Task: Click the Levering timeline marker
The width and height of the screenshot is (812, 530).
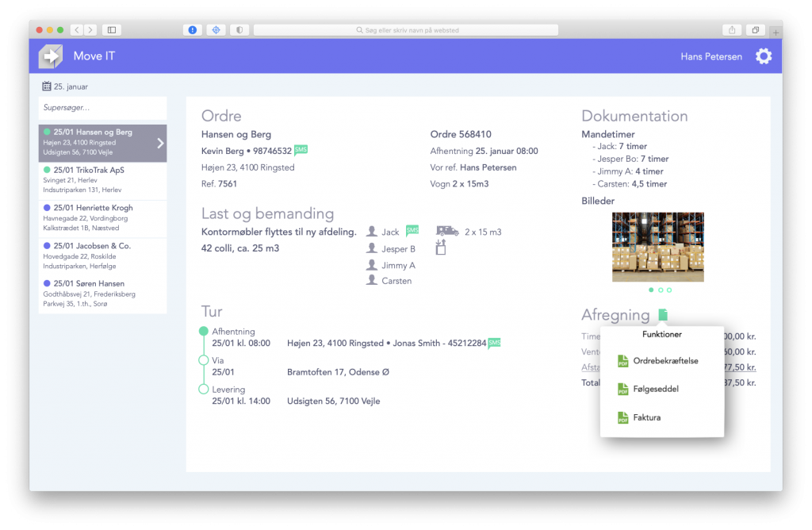Action: tap(204, 389)
